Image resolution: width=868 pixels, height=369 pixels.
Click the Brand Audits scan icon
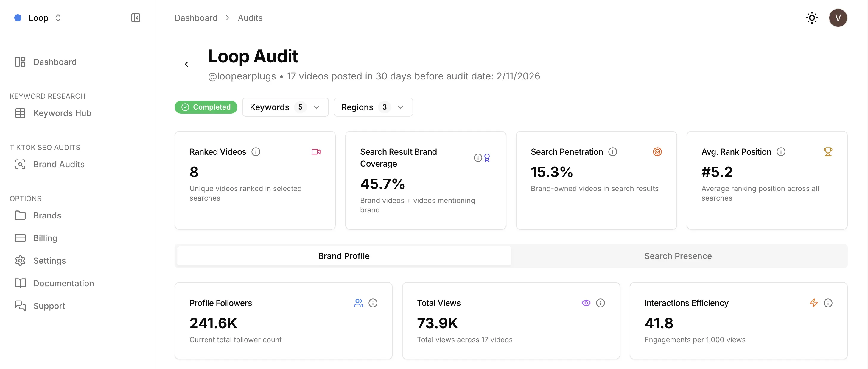point(20,164)
